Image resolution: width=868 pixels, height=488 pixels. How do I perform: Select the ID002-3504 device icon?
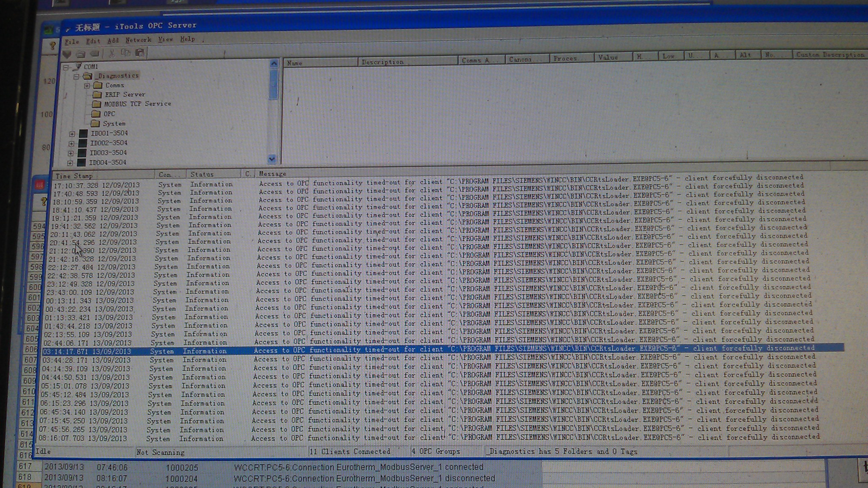click(83, 143)
